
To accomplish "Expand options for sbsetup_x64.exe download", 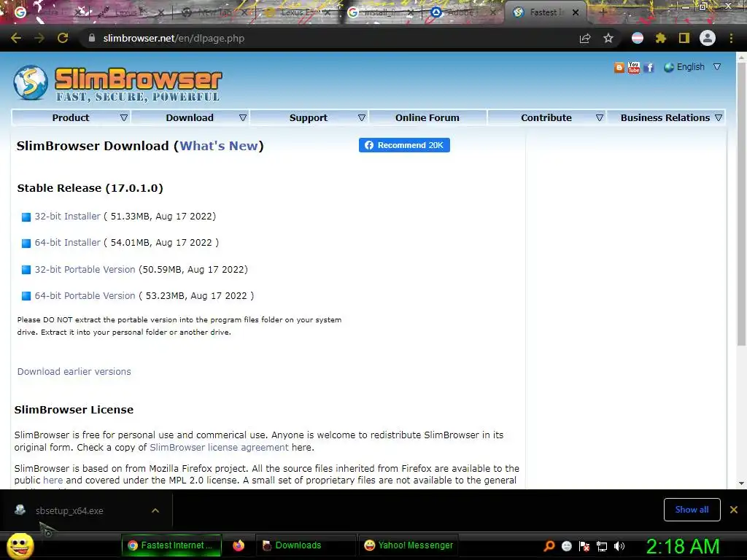I will pos(155,510).
